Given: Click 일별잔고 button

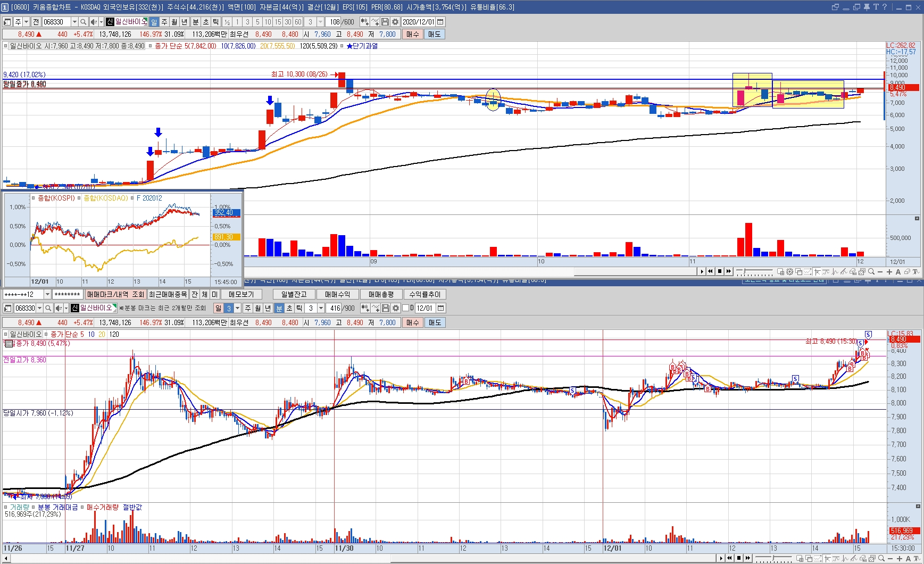Looking at the screenshot, I should point(294,294).
